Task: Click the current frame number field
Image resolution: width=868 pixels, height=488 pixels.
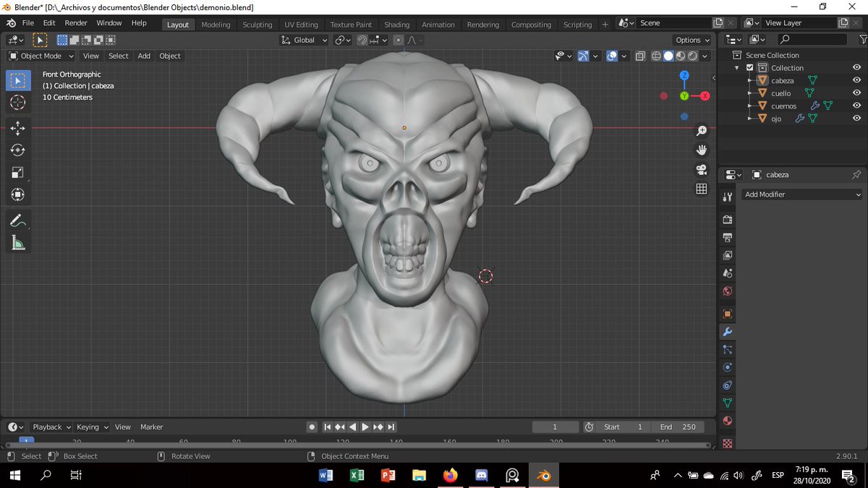Action: tap(556, 427)
